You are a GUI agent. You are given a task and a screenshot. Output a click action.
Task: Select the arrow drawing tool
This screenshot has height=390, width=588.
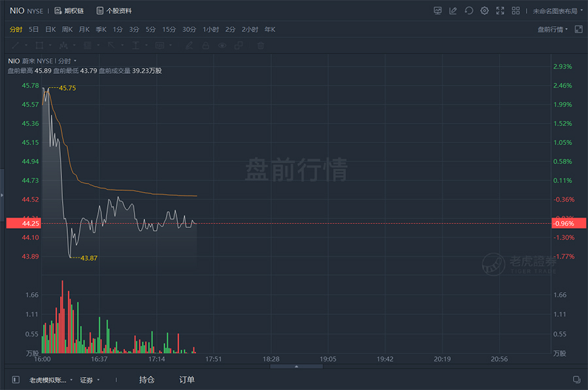click(x=111, y=45)
